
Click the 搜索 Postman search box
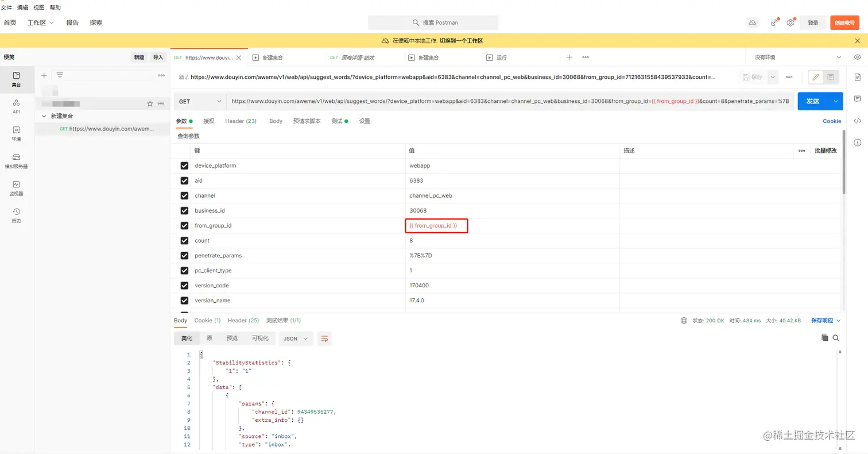[433, 22]
